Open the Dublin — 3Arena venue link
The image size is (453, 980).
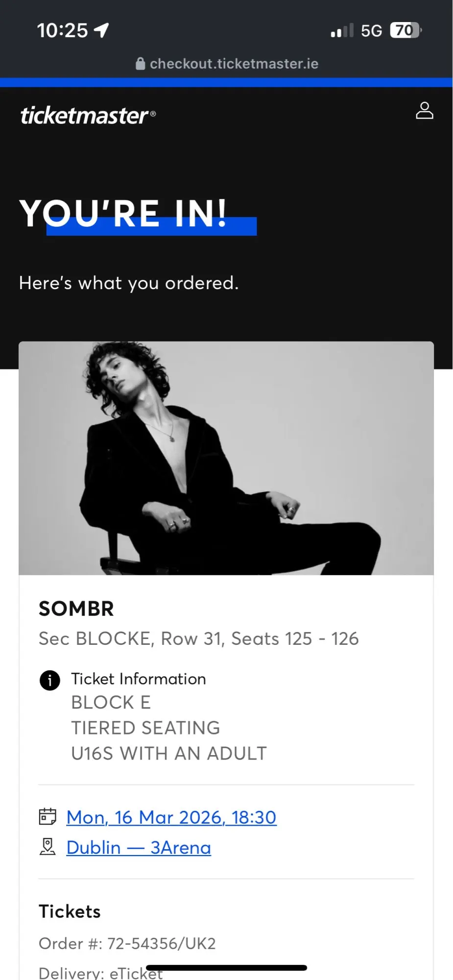pyautogui.click(x=139, y=847)
